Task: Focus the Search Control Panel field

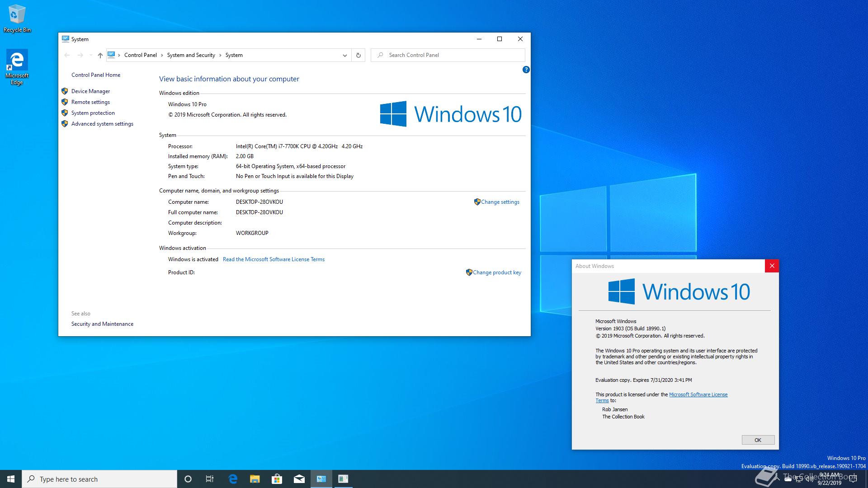Action: pyautogui.click(x=448, y=55)
